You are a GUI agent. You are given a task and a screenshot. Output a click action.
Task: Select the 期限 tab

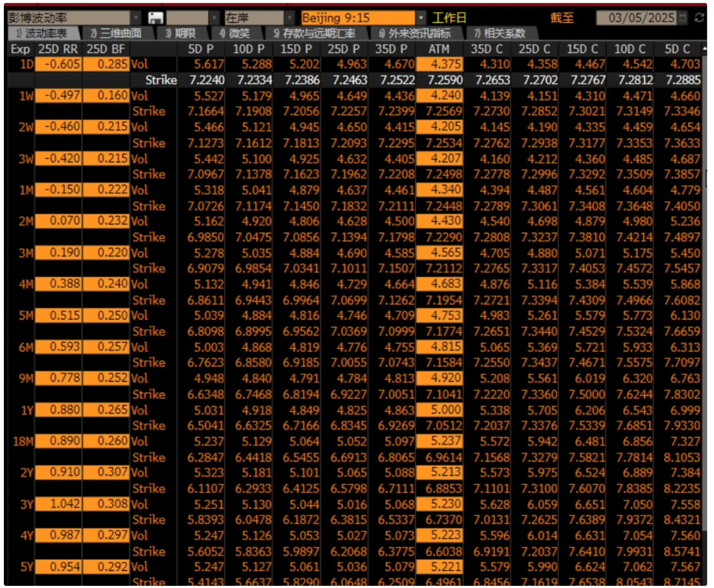(x=181, y=33)
